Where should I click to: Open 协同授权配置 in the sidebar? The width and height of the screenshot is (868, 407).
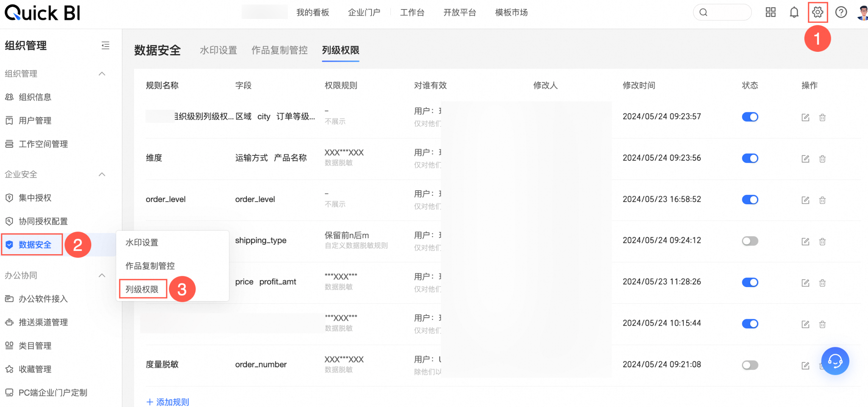pyautogui.click(x=43, y=221)
